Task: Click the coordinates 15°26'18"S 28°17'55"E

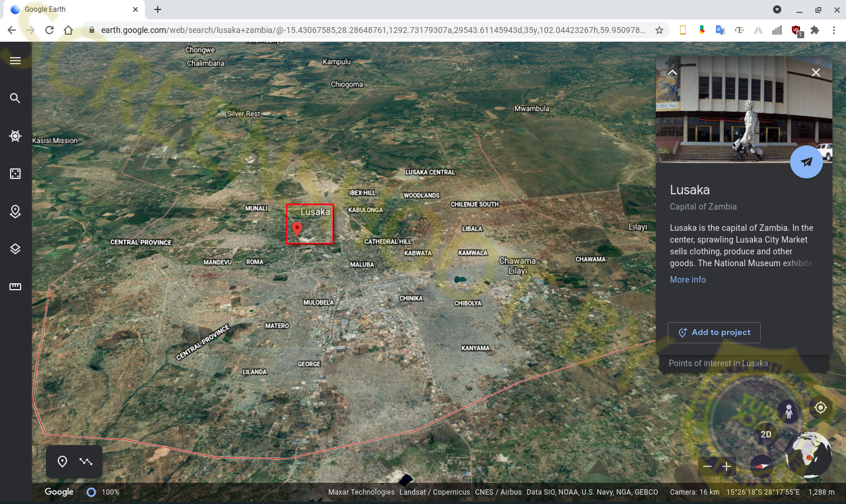Action: 763,492
